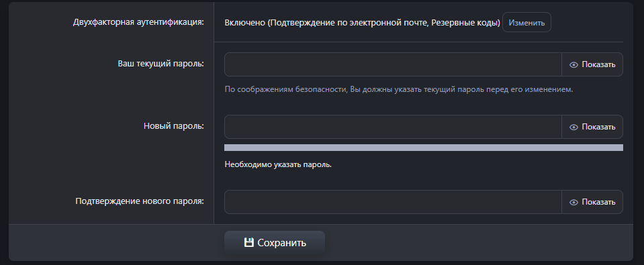Click the Новый пароль: label

tap(174, 126)
